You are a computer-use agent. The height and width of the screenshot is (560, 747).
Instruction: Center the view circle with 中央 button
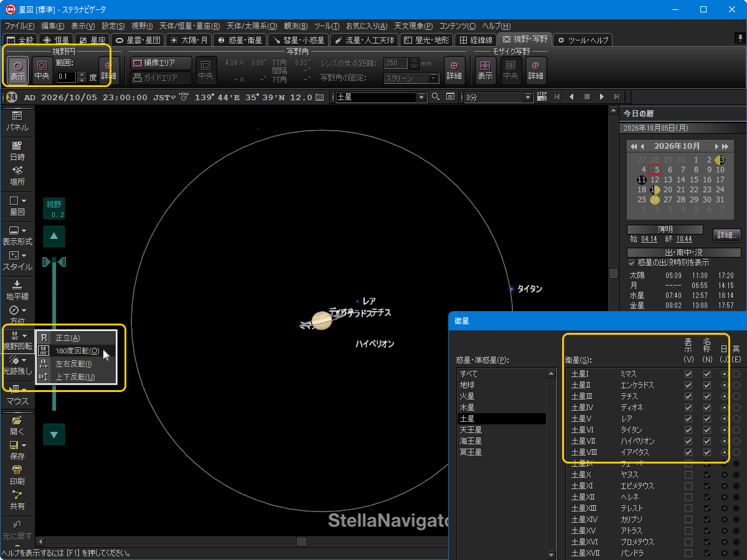click(42, 70)
